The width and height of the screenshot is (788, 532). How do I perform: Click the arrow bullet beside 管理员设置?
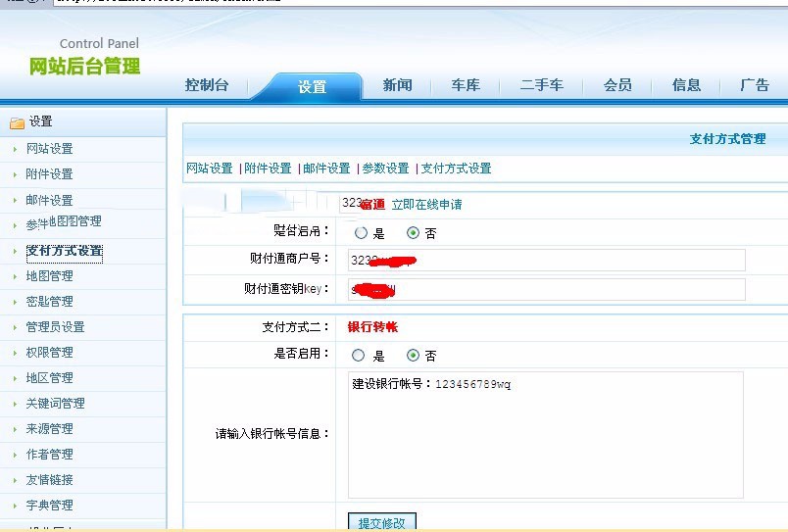click(x=15, y=327)
